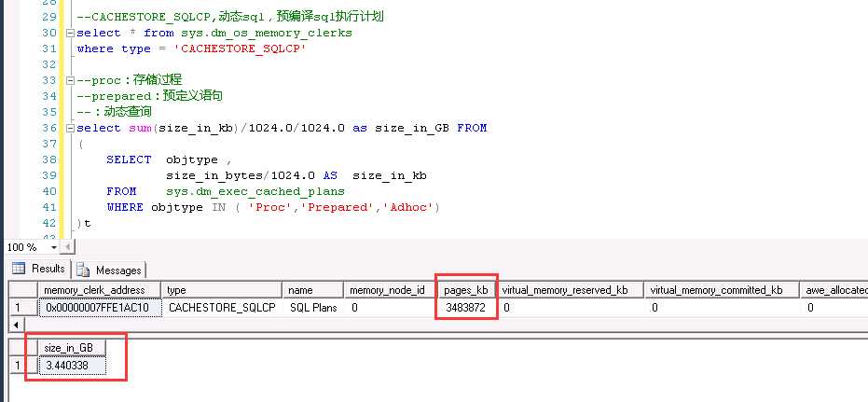Click sys.dm_os_memory_clerks in the query
Image resolution: width=868 pixels, height=402 pixels.
click(x=267, y=33)
